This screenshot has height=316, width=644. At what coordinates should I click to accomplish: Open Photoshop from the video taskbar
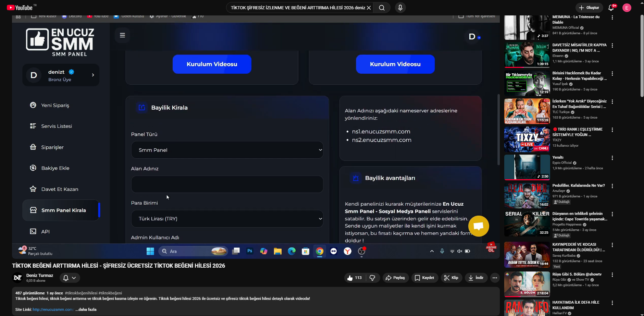250,251
